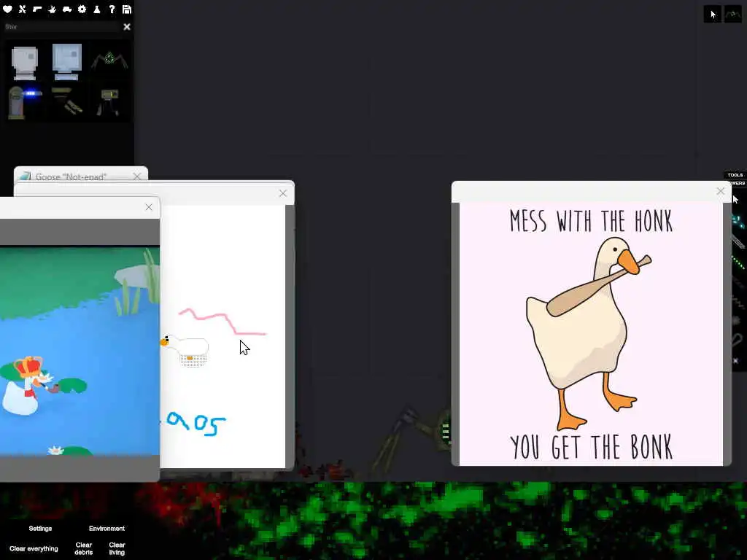The width and height of the screenshot is (747, 560).
Task: Open the Environment menu
Action: pyautogui.click(x=107, y=529)
